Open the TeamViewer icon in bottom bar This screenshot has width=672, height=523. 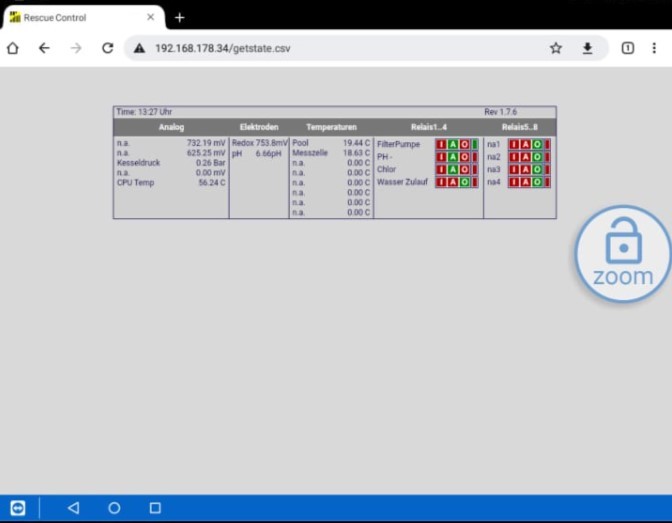coord(18,508)
